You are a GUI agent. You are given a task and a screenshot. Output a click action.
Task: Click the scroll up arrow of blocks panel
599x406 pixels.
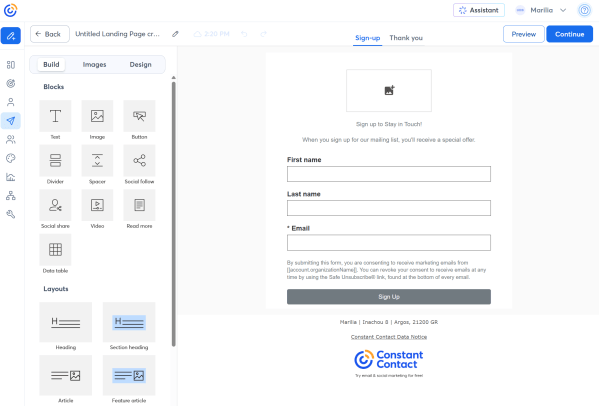pos(174,78)
